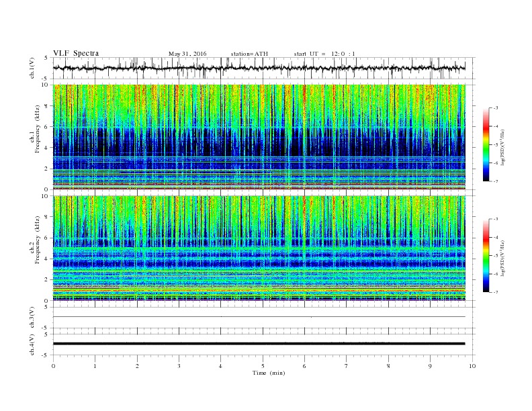Click the "0" tick on the time axis
This screenshot has width=532, height=411.
53,366
